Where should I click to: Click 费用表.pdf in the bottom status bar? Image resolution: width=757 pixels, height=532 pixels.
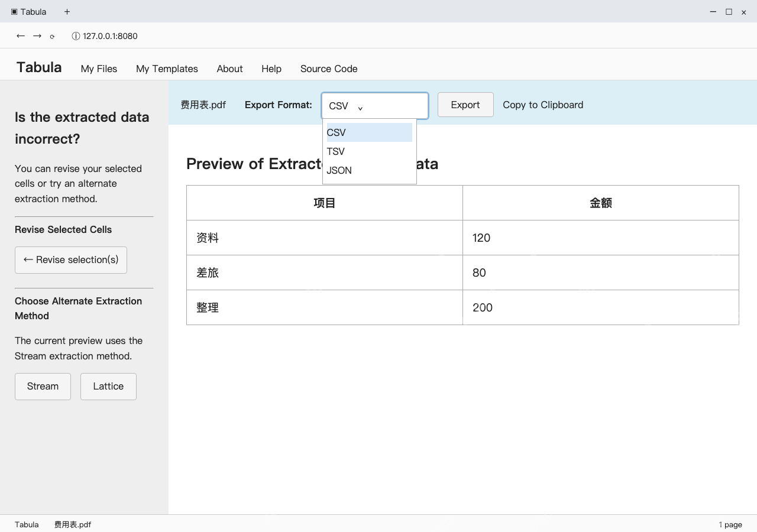[x=73, y=524]
